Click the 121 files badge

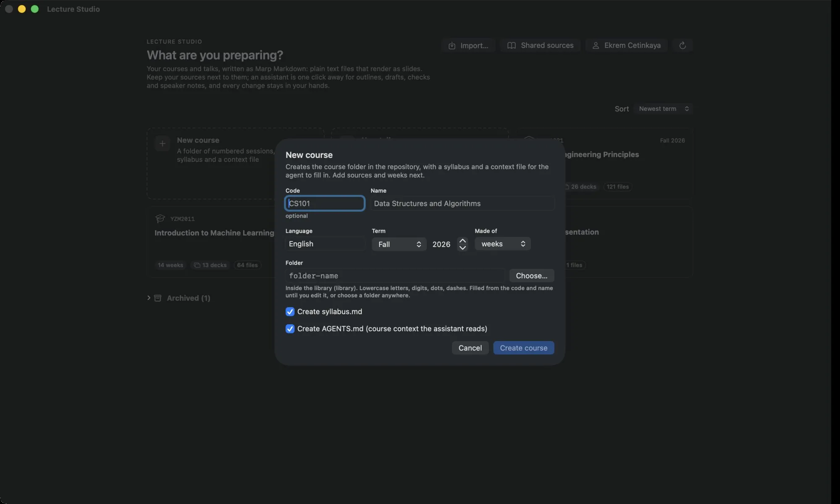tap(618, 186)
